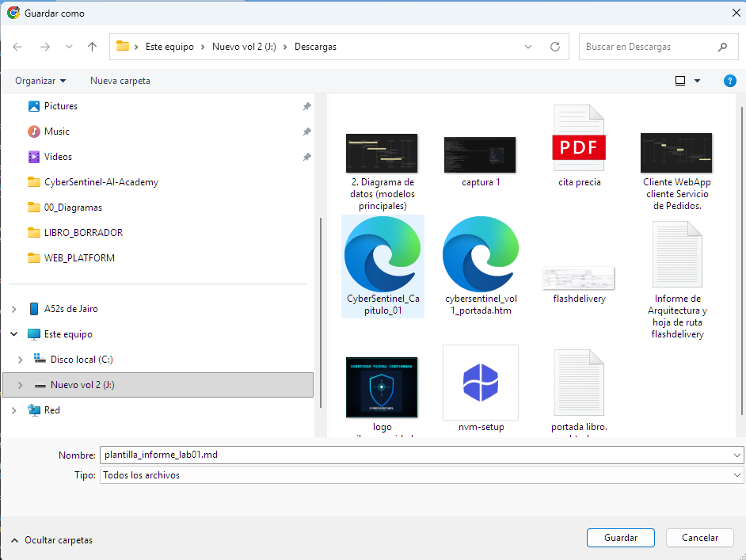Open the Organizar menu

coord(40,81)
